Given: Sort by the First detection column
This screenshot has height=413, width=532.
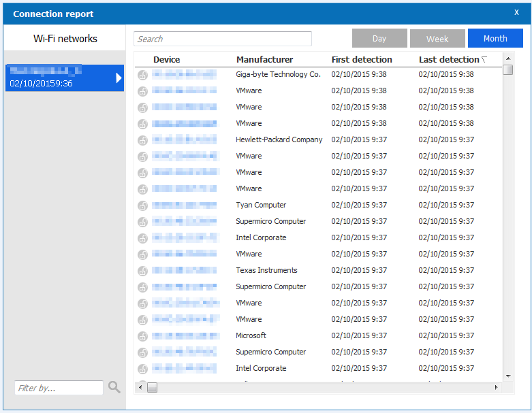Looking at the screenshot, I should [x=362, y=60].
